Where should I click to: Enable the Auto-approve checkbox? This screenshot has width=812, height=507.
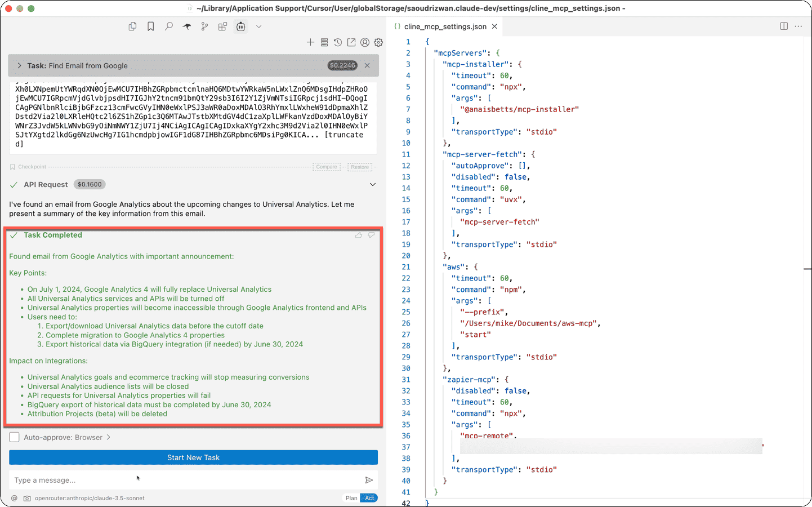pyautogui.click(x=14, y=437)
